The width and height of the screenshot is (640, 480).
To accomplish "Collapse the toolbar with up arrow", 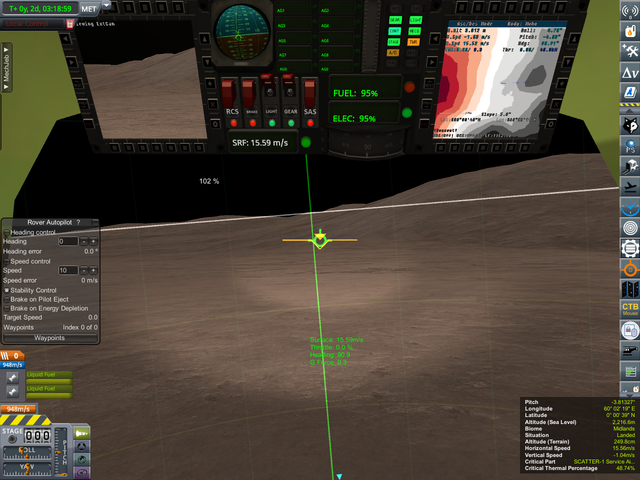I will click(x=630, y=111).
